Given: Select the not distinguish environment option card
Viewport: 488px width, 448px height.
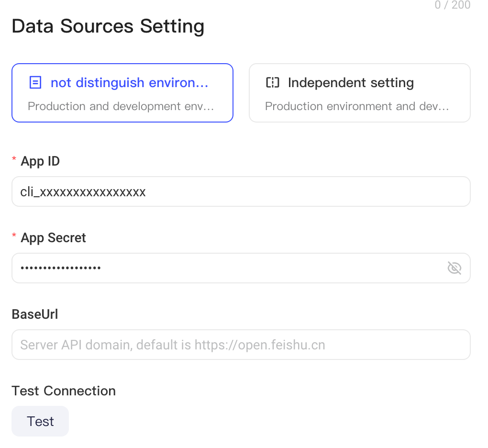Looking at the screenshot, I should tap(122, 93).
